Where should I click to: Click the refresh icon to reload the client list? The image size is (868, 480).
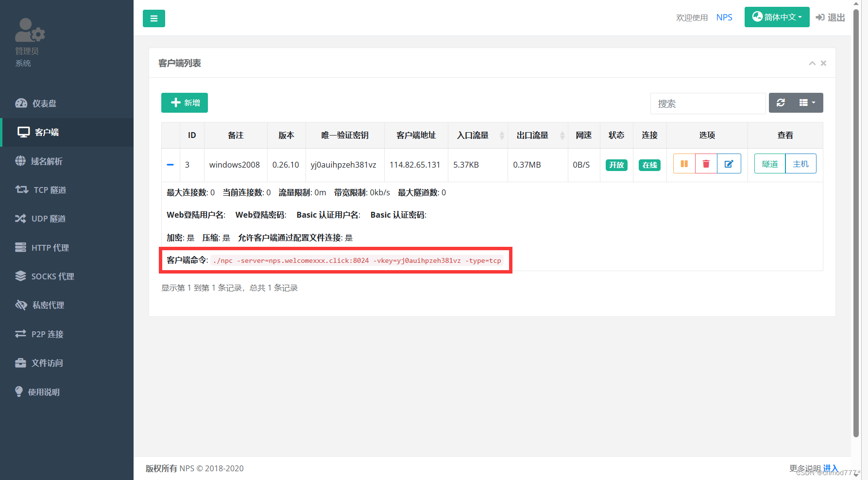(781, 103)
